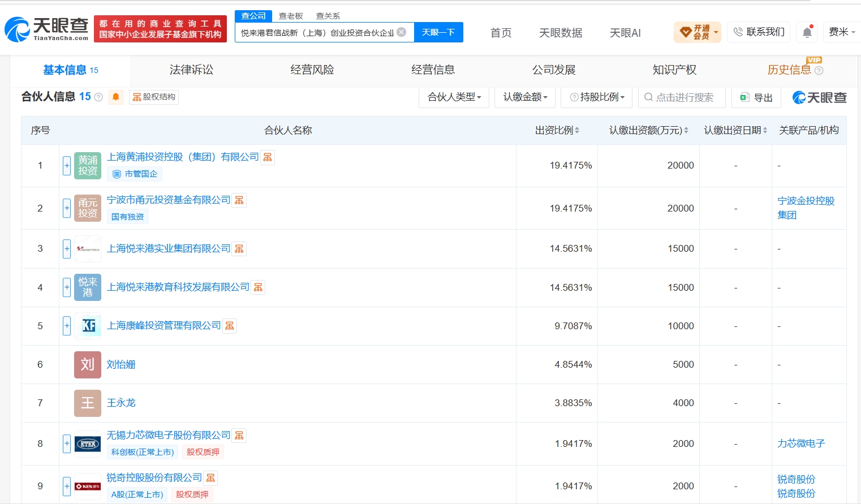Click the KF logo of 上海康峰投资
The image size is (861, 504).
88,326
